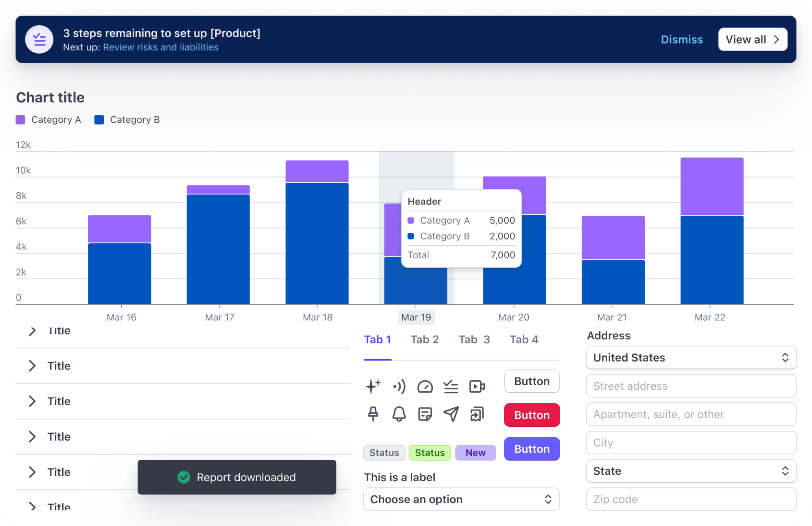
Task: Click the Category A purple color swatch
Action: [20, 119]
